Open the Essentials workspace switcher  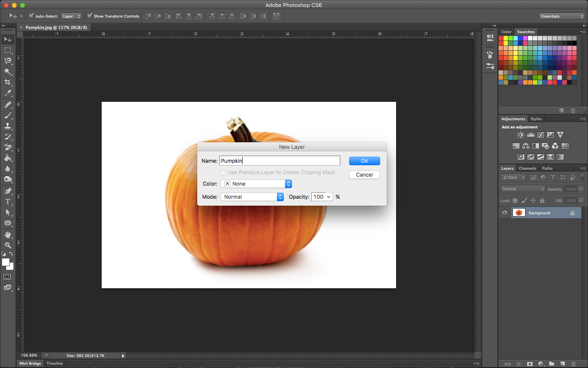pyautogui.click(x=562, y=16)
